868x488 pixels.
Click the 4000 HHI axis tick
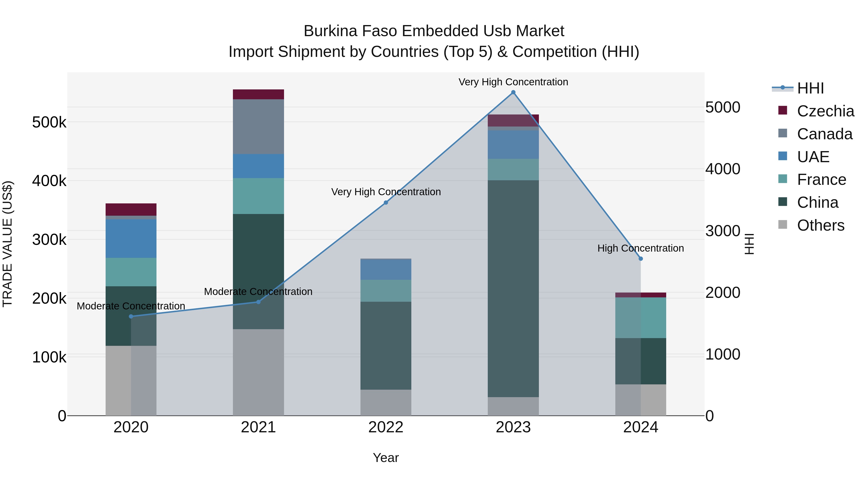(x=723, y=169)
